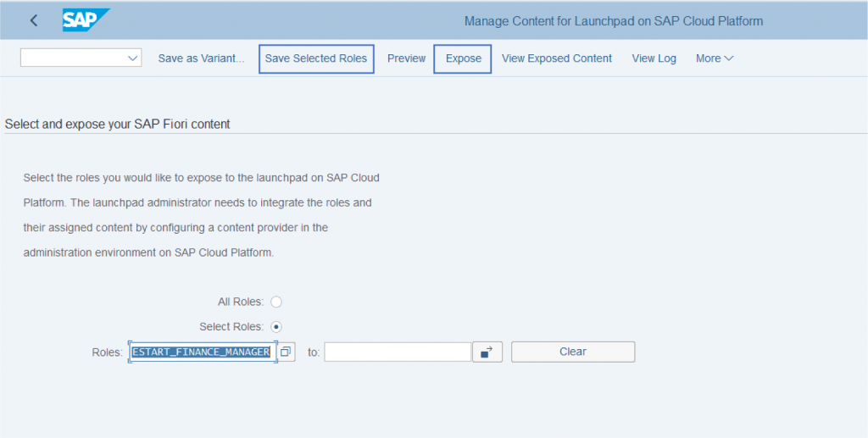Click the 'Select and expose your SAP Fiori content' heading
The image size is (868, 438).
(117, 125)
